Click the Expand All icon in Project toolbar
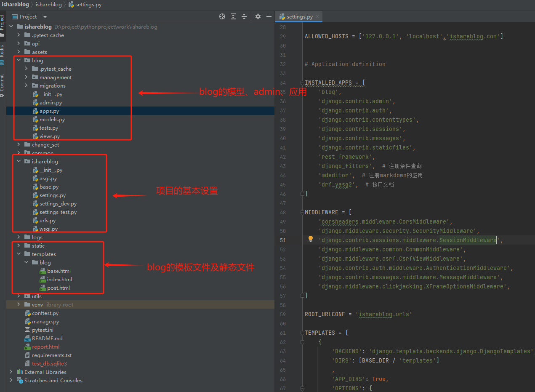 [x=233, y=16]
